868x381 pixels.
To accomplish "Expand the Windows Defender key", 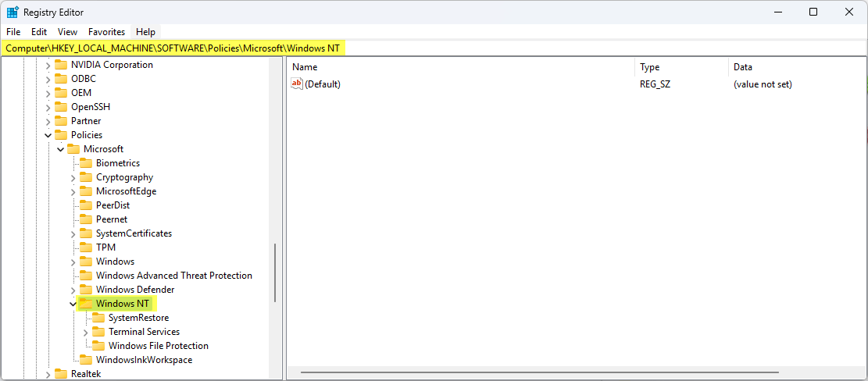I will 73,290.
